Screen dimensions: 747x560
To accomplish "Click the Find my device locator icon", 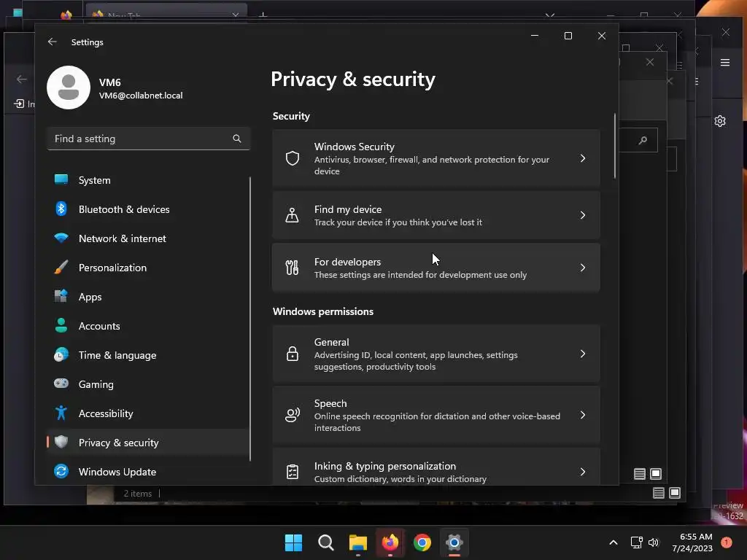I will [x=292, y=215].
